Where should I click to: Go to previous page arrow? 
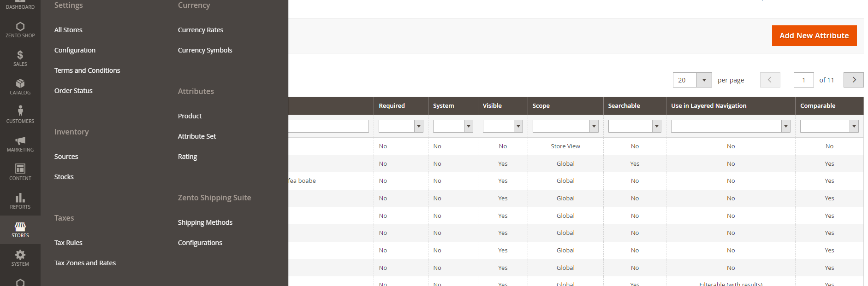[x=770, y=80]
